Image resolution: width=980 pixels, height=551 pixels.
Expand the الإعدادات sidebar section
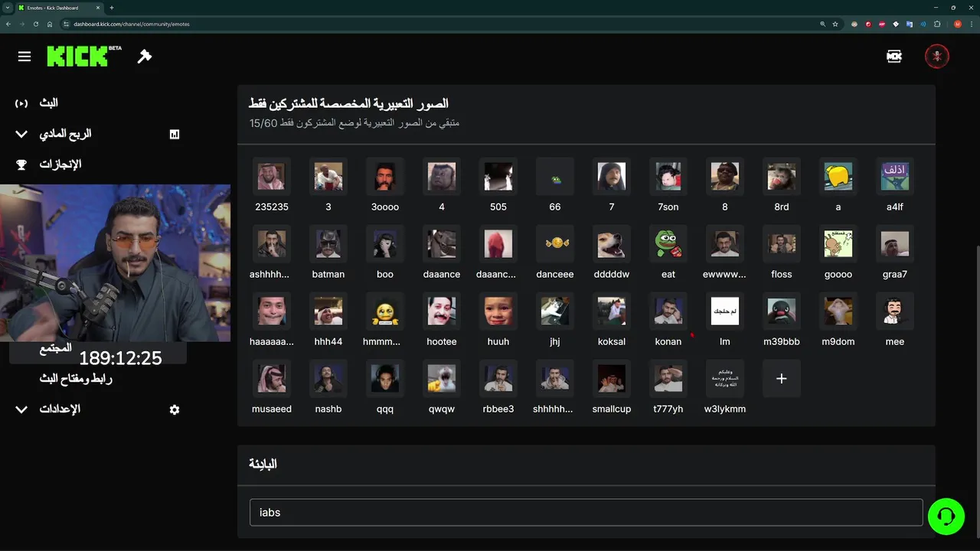click(x=21, y=409)
